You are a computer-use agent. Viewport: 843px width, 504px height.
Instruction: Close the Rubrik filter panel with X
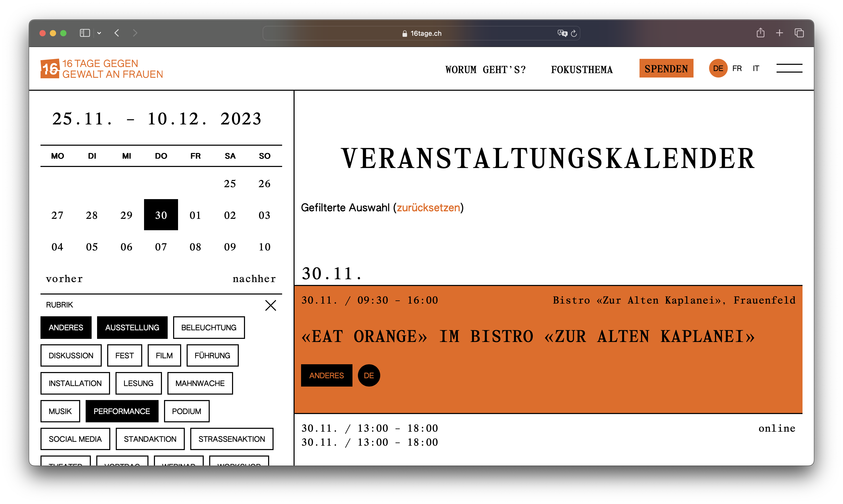[x=271, y=305]
